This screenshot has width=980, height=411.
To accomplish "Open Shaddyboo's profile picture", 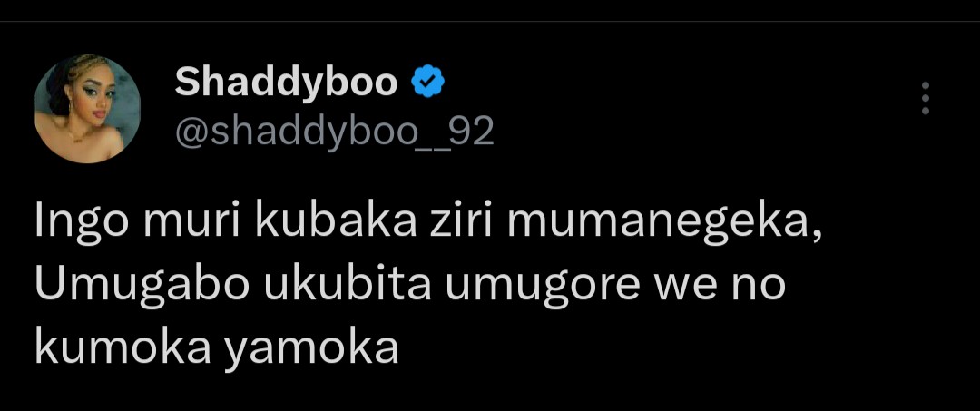I will (x=87, y=109).
